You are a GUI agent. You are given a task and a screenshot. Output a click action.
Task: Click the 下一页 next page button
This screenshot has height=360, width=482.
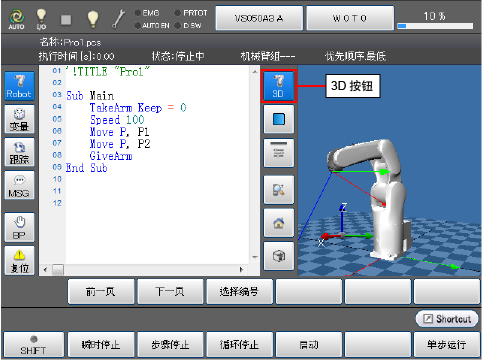(170, 292)
